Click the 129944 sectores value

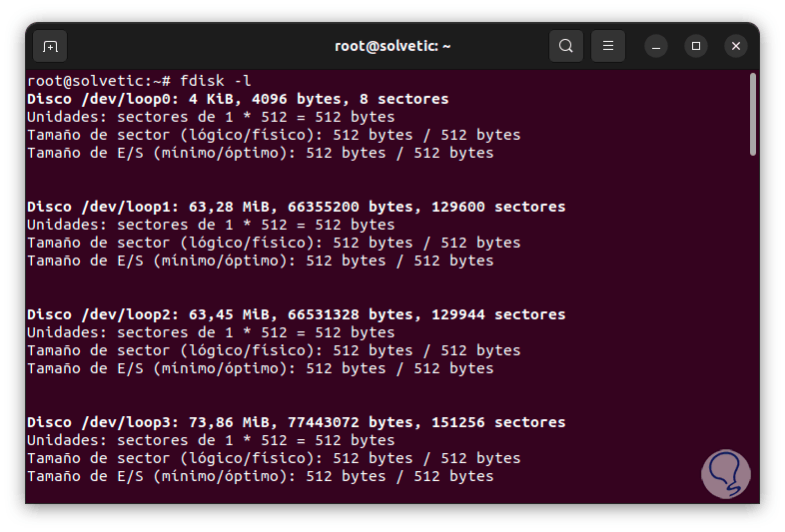(x=498, y=314)
